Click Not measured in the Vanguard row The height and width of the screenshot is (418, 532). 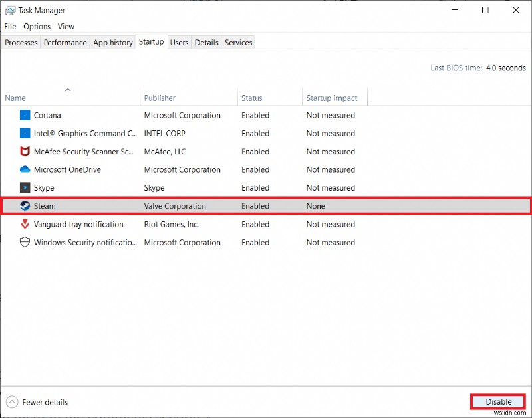(331, 224)
